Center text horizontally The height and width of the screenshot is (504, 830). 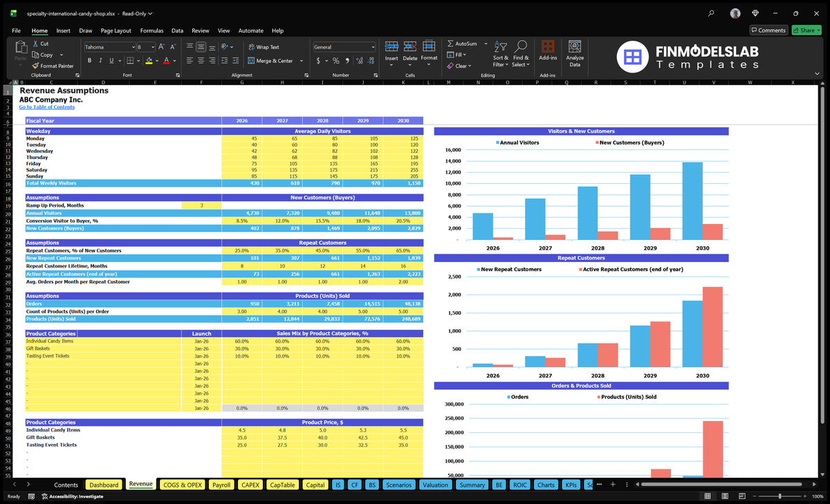201,61
